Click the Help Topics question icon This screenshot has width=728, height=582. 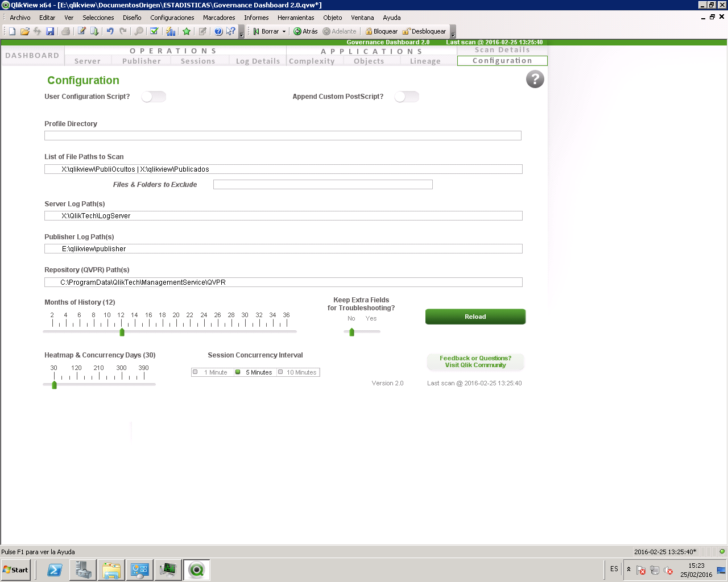coord(218,31)
